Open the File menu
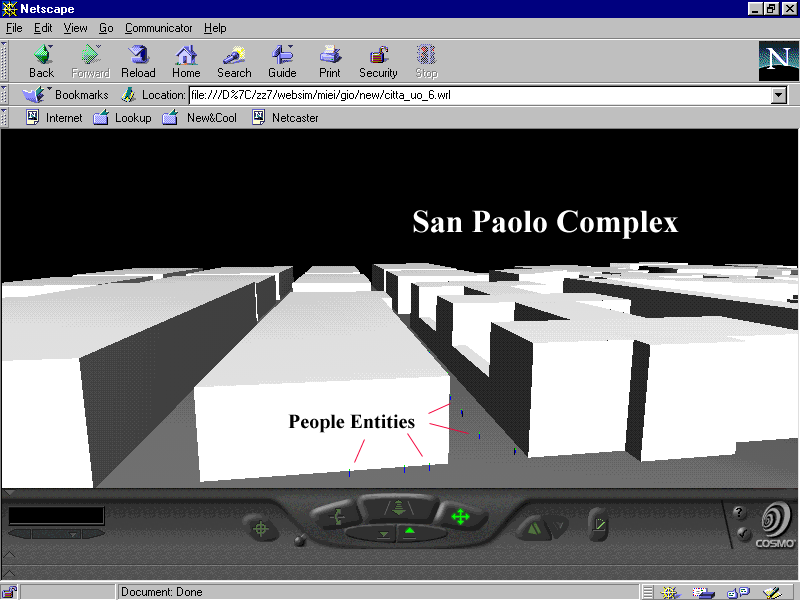The height and width of the screenshot is (600, 800). point(14,28)
